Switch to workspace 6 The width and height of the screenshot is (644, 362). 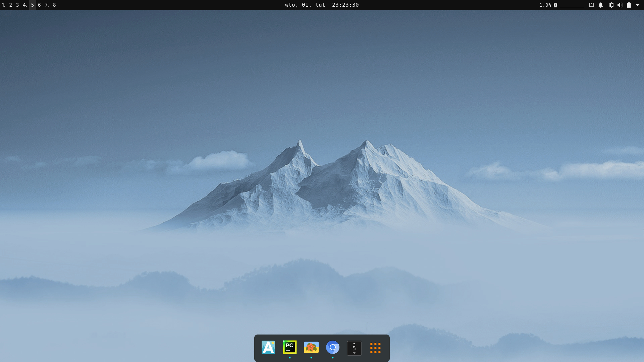[39, 5]
